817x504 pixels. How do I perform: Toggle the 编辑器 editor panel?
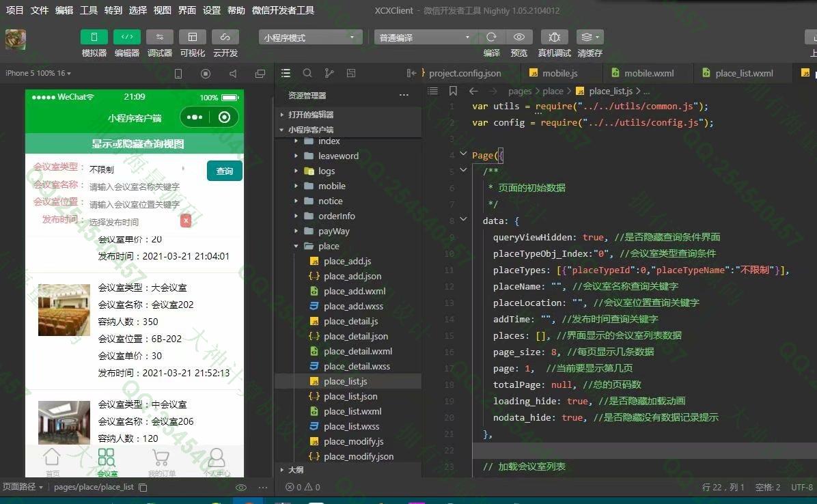[x=127, y=37]
